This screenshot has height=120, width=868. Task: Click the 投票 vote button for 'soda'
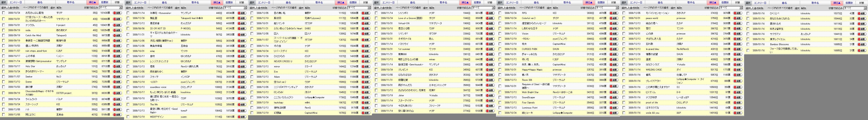117,30
